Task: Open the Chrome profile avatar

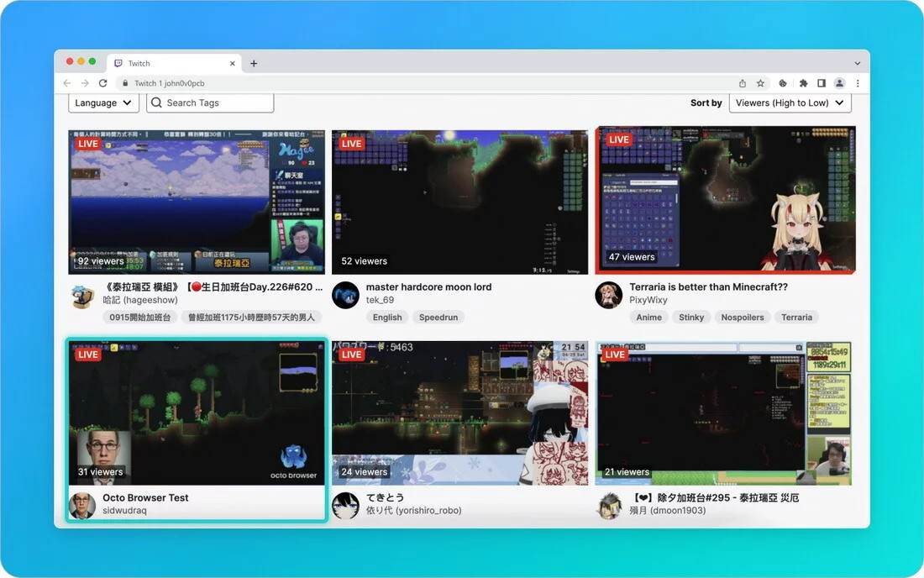Action: coord(840,83)
